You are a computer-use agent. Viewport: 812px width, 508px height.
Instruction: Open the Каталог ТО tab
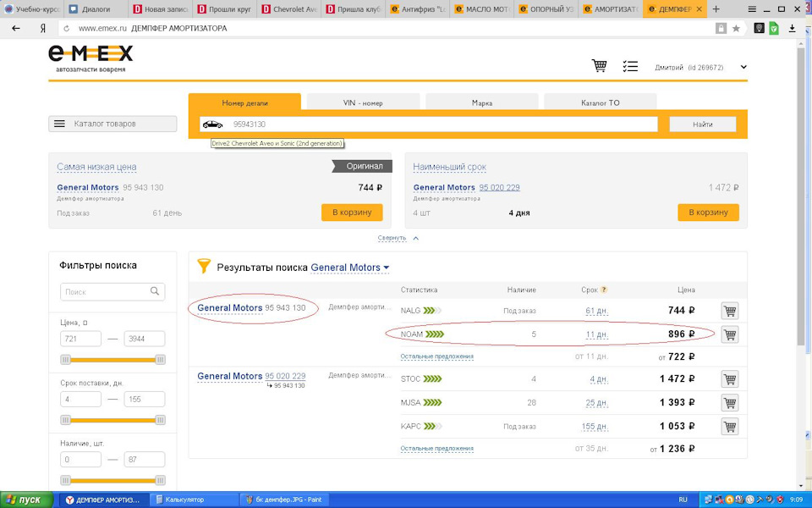coord(601,102)
